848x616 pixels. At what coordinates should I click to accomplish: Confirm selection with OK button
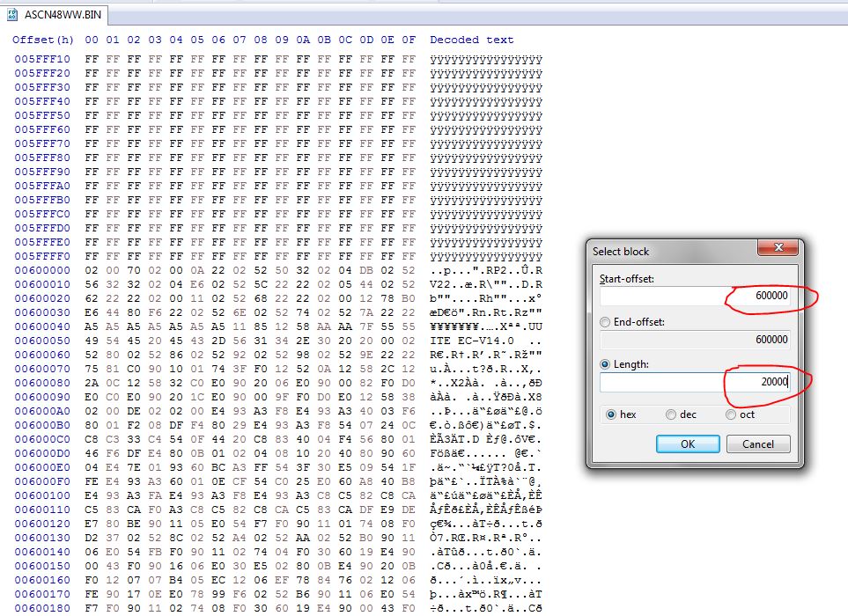coord(688,444)
